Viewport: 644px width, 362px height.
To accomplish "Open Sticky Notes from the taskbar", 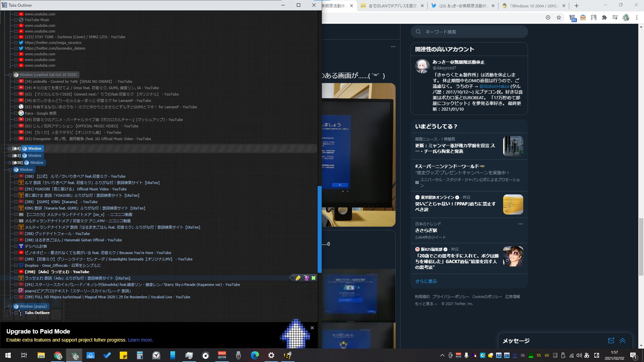I will click(123, 355).
